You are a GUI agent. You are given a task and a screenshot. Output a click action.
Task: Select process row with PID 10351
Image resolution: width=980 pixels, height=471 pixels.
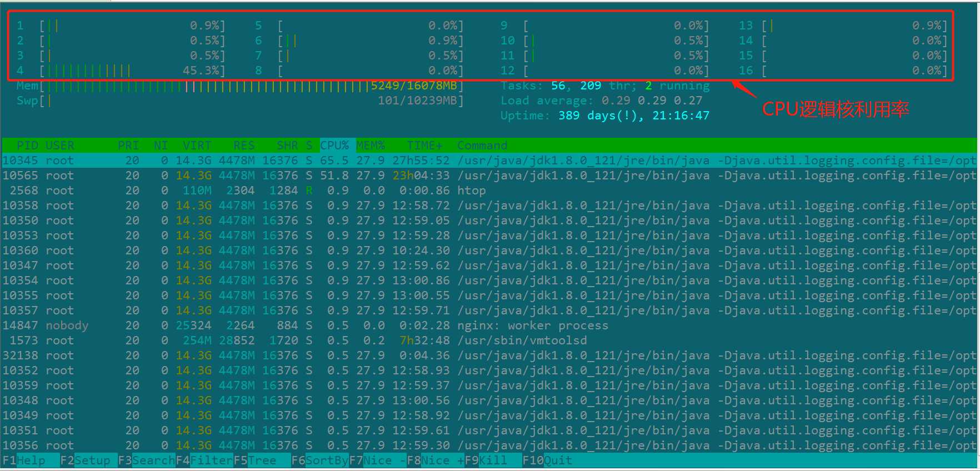coord(489,430)
